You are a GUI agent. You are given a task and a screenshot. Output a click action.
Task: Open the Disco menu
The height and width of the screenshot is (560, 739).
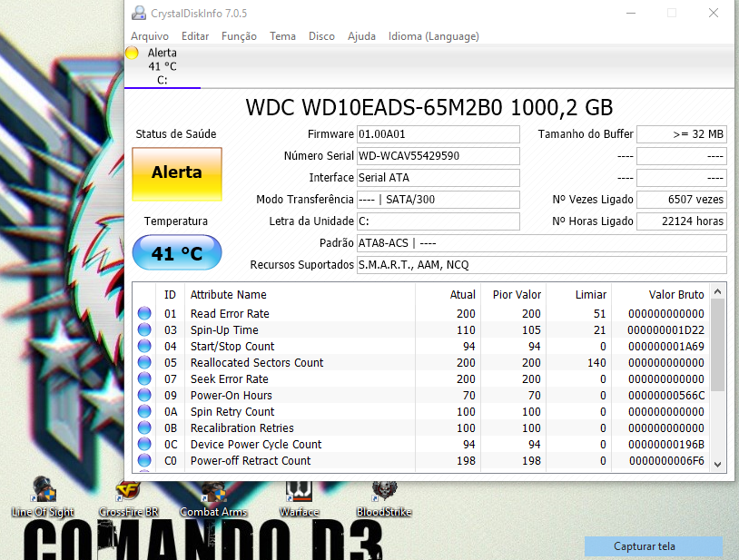click(x=321, y=36)
